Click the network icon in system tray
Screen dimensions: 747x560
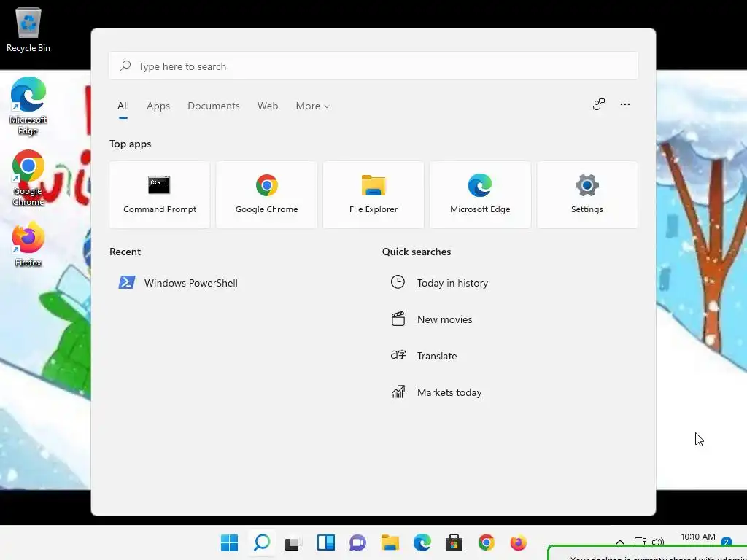pos(640,542)
